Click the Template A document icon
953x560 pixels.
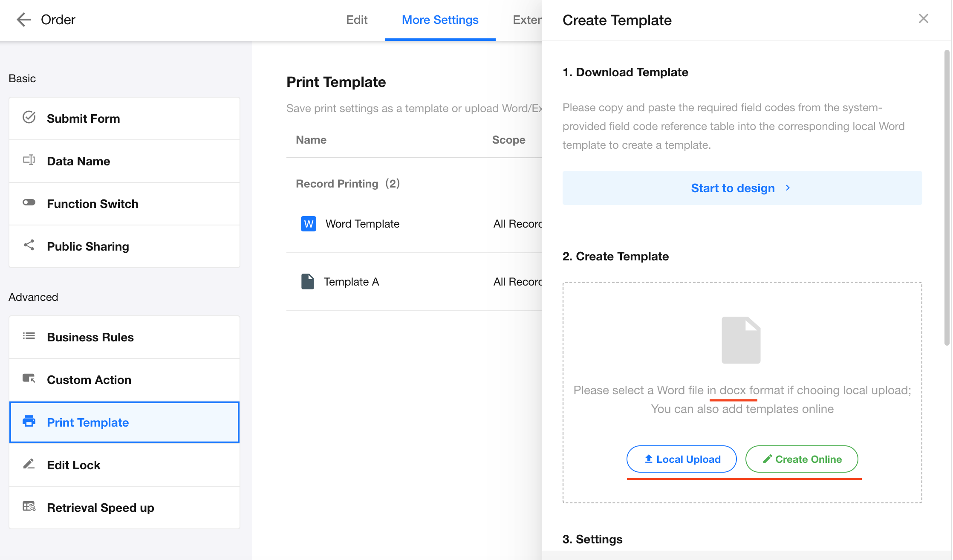308,282
